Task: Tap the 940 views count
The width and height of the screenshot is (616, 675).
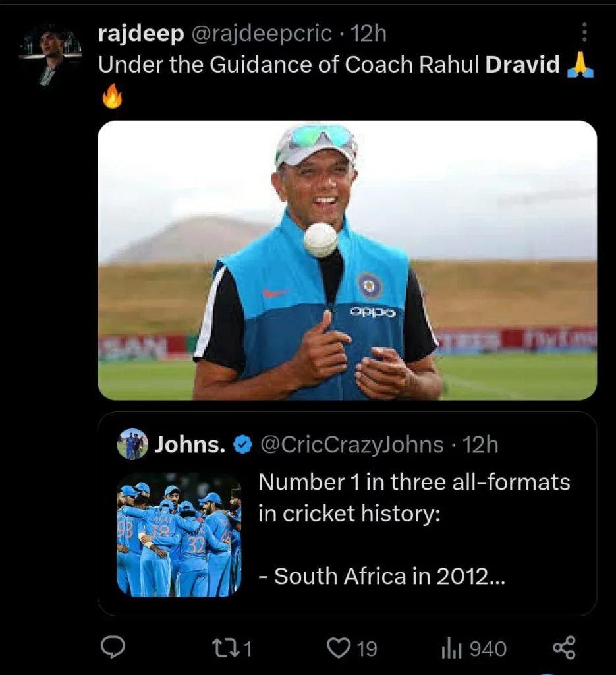Action: 488,649
